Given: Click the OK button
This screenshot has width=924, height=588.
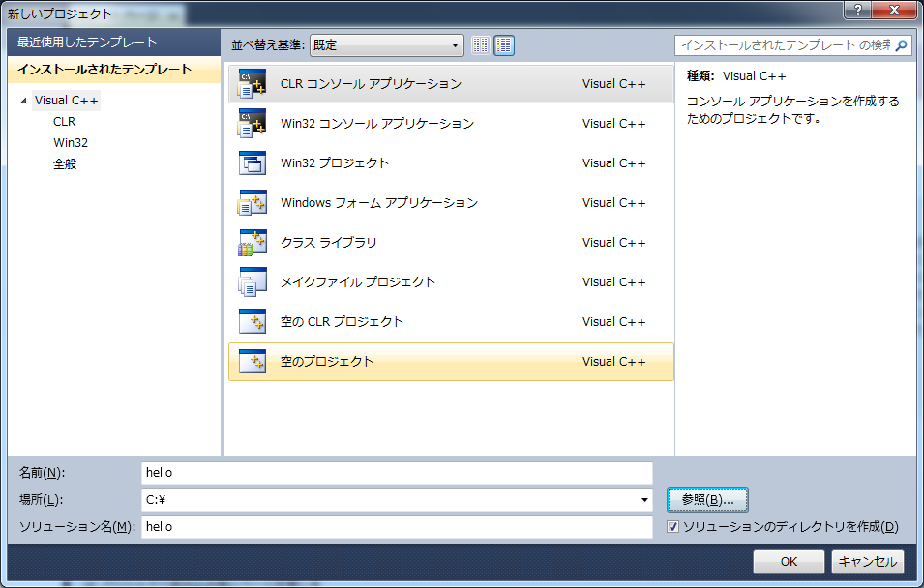Looking at the screenshot, I should (x=789, y=562).
